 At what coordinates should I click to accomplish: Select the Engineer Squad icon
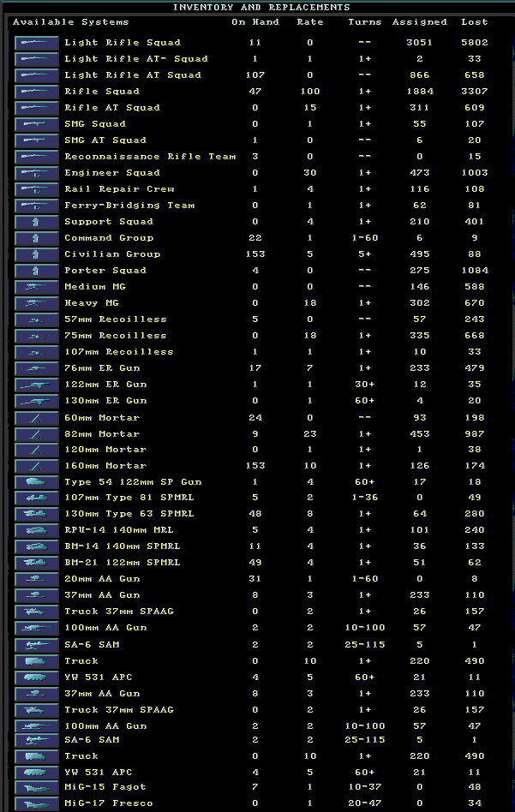36,173
